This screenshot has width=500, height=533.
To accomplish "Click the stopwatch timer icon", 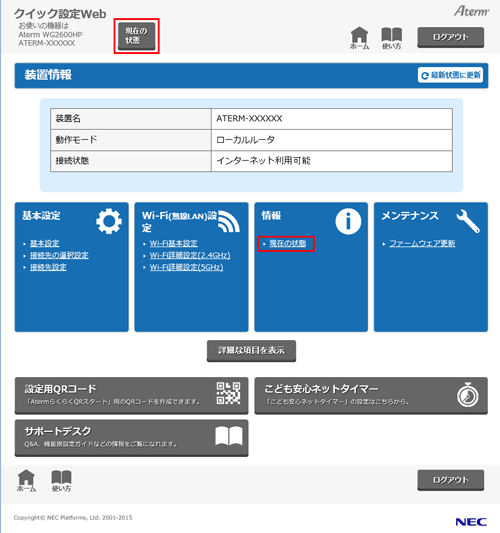I will pos(468,395).
